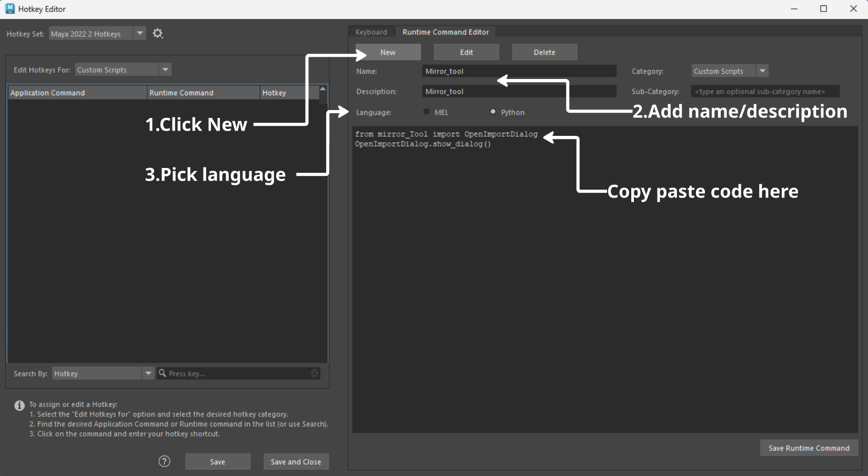The width and height of the screenshot is (868, 476).
Task: Select the MEL language radio button
Action: click(427, 112)
